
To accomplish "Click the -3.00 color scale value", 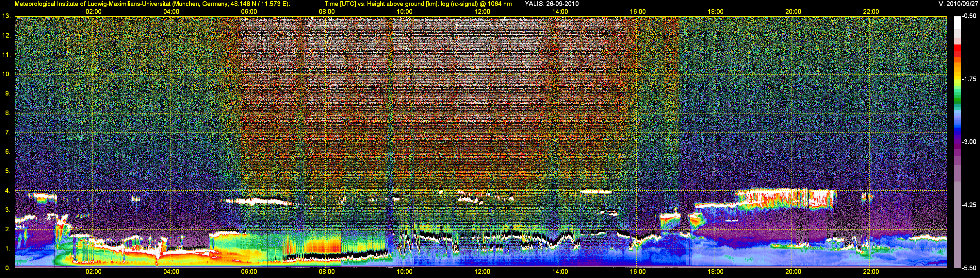I will [969, 142].
